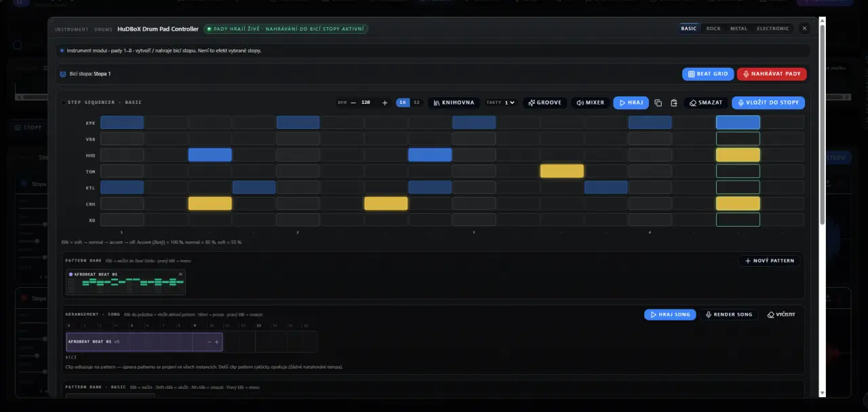Screen dimensions: 868x412
Task: Click the CRH row label
Action: coord(90,204)
